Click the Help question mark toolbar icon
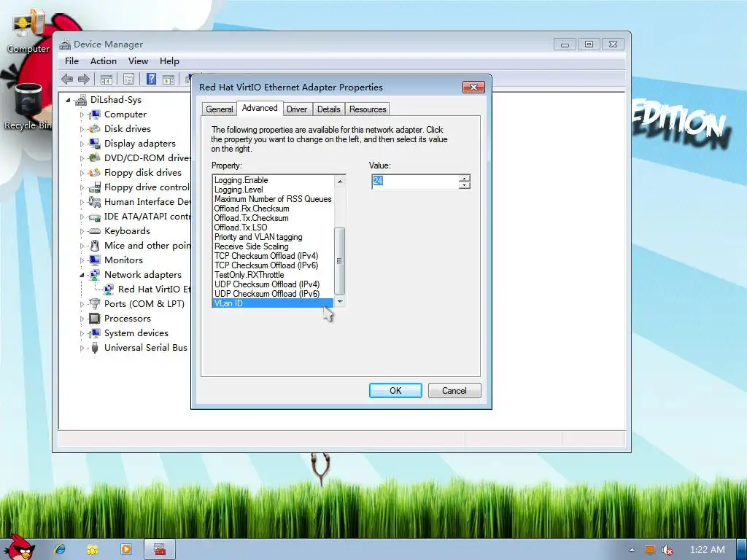747x560 pixels. pos(151,79)
